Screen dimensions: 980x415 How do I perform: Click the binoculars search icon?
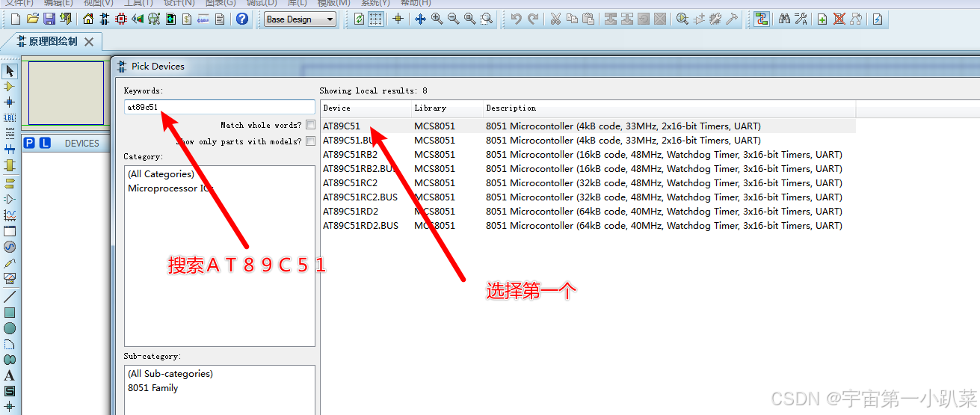pos(784,19)
